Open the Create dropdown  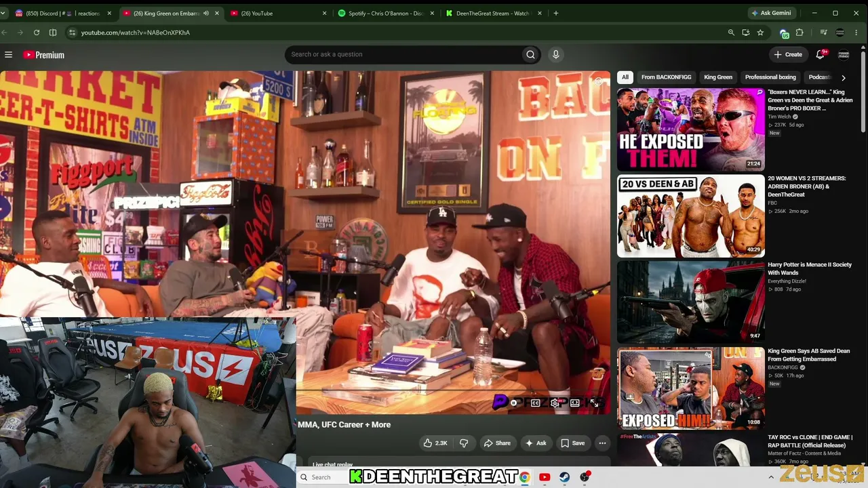click(x=788, y=54)
